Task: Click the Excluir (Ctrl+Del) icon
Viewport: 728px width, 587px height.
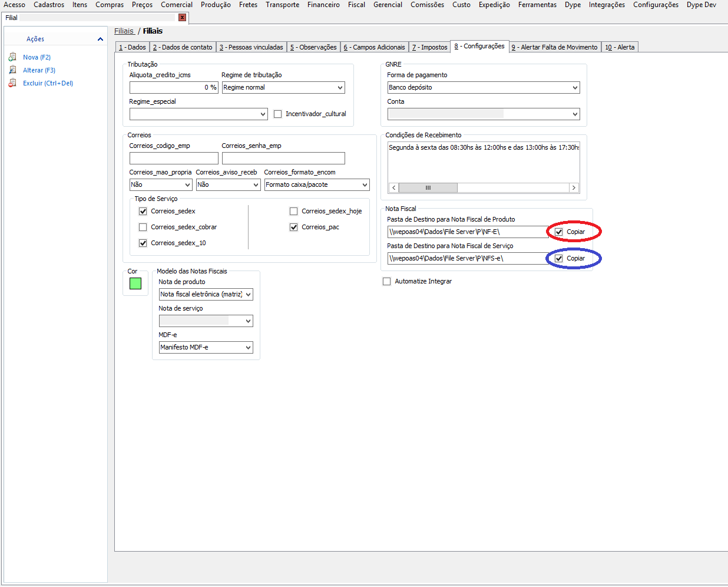Action: coord(12,83)
